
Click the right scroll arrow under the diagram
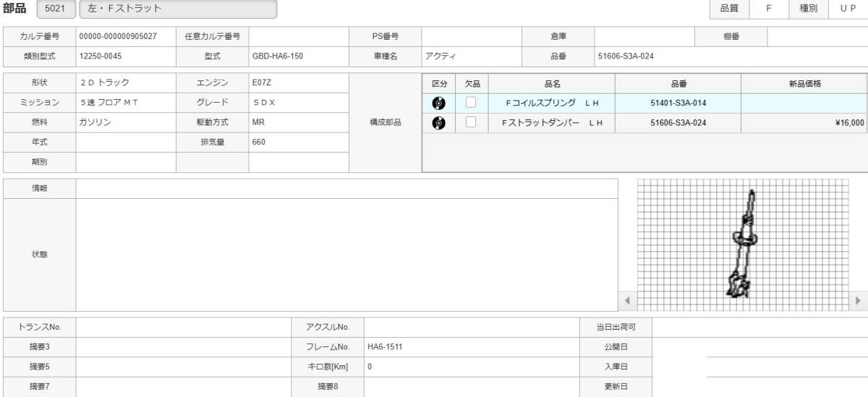pyautogui.click(x=859, y=300)
